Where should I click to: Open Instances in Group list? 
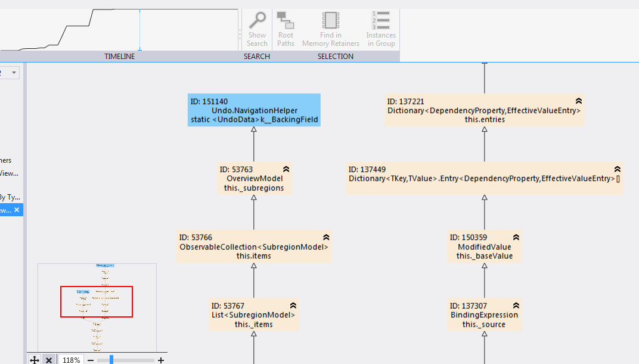[x=381, y=29]
